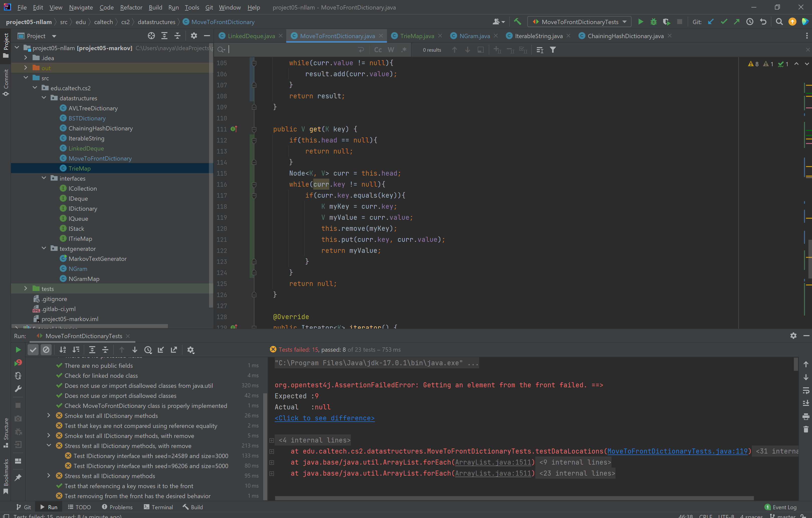Click the Git show history clock icon
Screen dimensions: 812x518
750,22
